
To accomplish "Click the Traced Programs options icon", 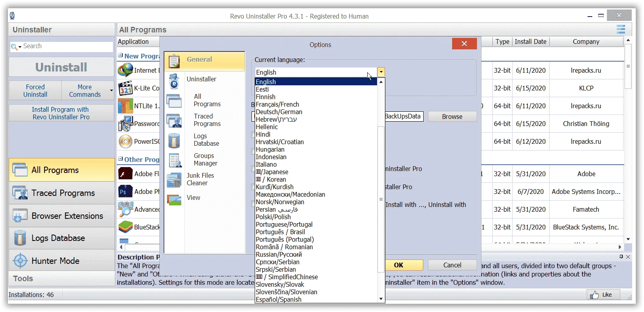I will click(174, 120).
